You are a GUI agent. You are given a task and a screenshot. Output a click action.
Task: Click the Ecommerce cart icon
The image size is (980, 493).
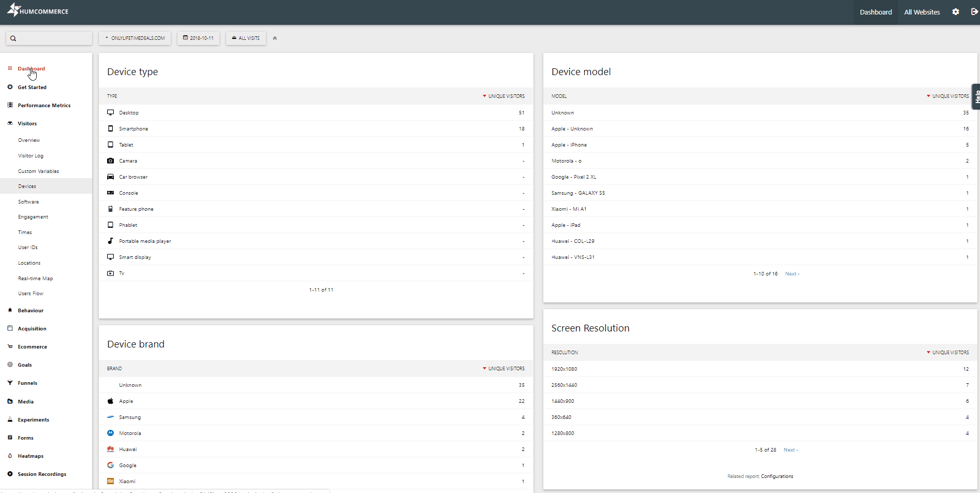click(10, 346)
